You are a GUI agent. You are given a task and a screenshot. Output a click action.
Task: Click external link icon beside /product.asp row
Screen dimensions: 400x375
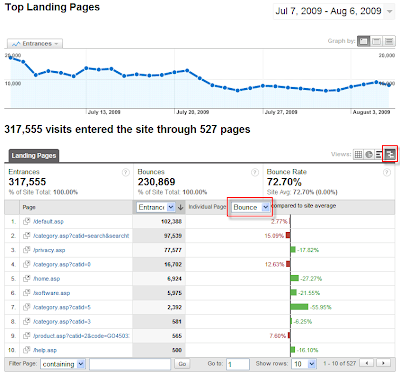27,335
